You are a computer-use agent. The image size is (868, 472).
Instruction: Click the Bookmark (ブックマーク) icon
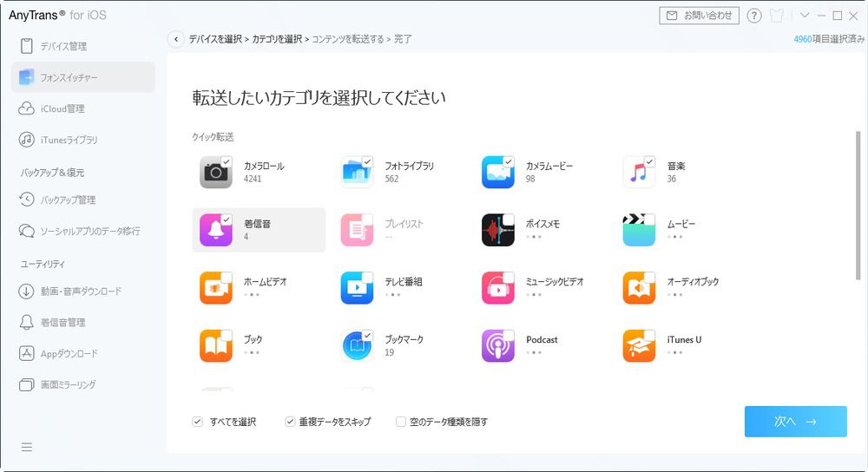[357, 345]
